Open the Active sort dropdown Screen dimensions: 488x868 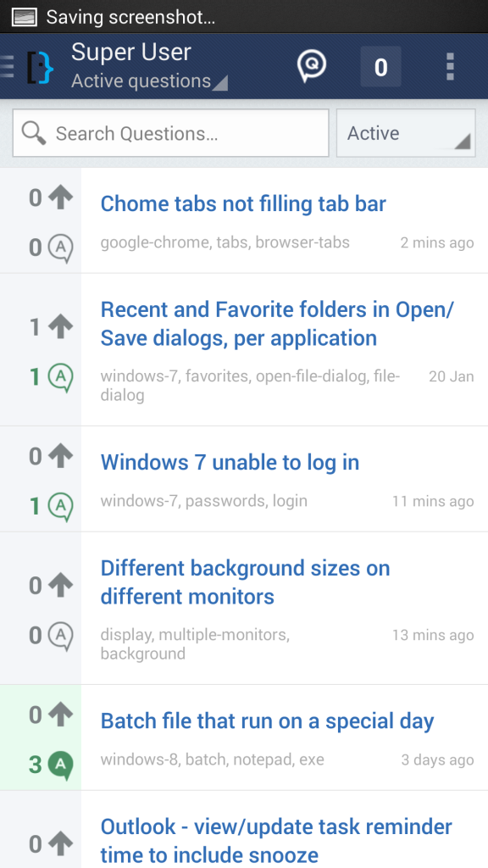(406, 133)
